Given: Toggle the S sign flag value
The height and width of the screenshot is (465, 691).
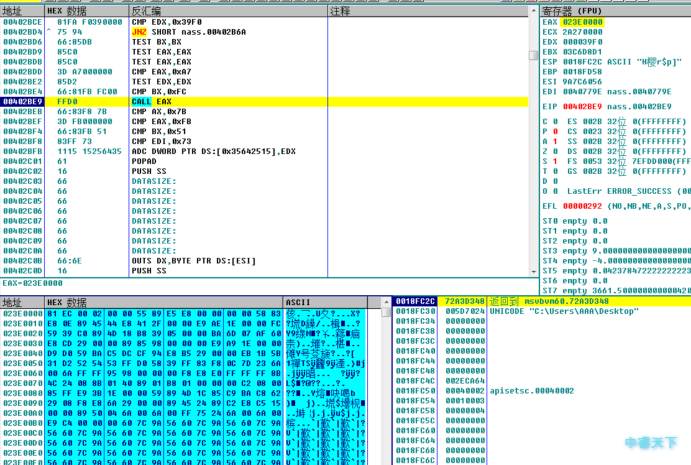Looking at the screenshot, I should point(555,161).
